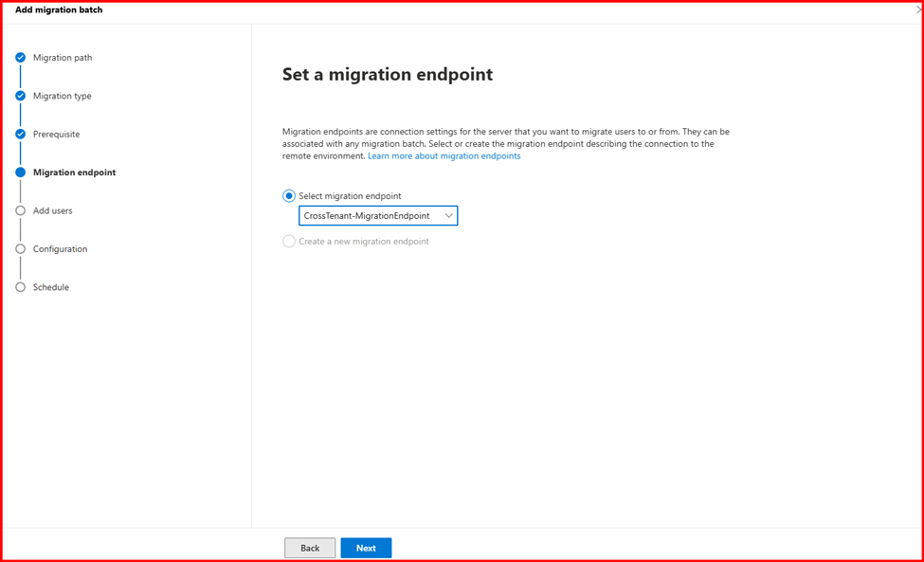This screenshot has height=562, width=924.
Task: Click the Migration path completed checkmark icon
Action: 20,58
